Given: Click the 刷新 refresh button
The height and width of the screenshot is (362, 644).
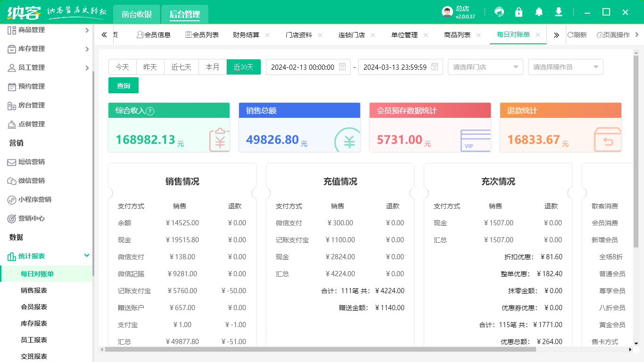Looking at the screenshot, I should click(577, 35).
